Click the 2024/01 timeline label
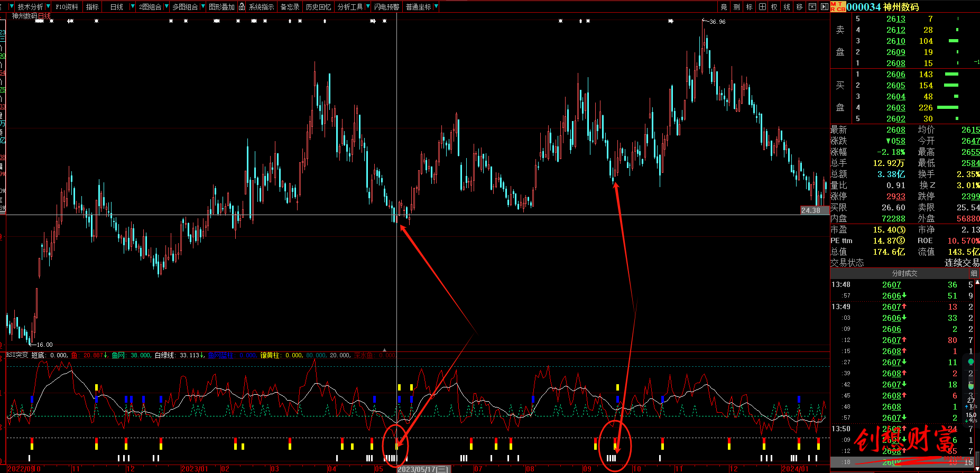The width and height of the screenshot is (980, 473). 794,469
